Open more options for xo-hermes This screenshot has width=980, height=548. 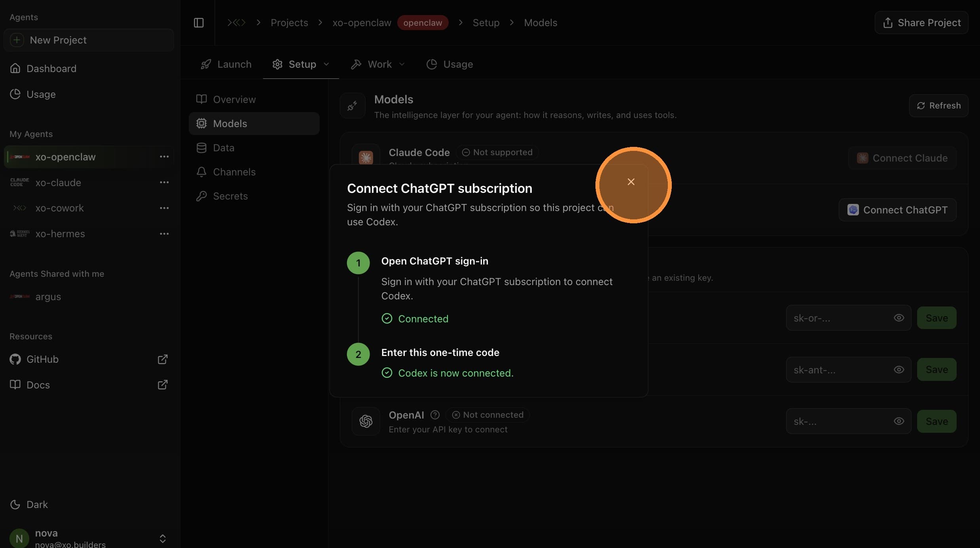coord(164,234)
